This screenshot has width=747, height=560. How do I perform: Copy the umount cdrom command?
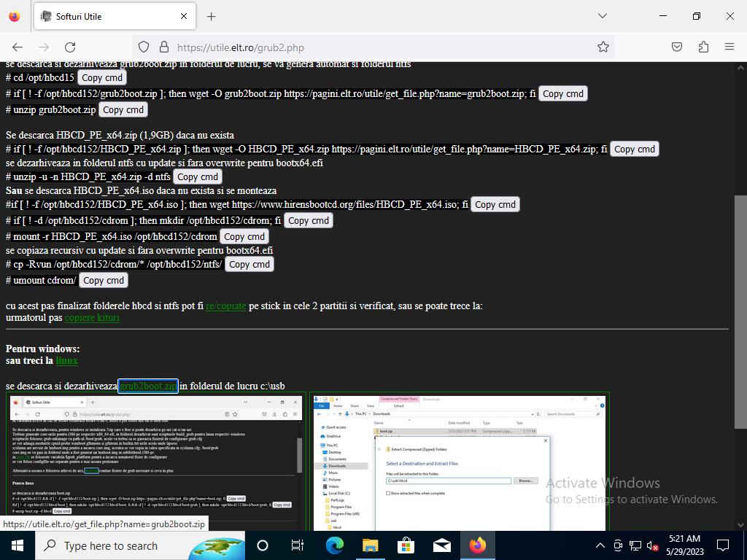pos(103,280)
